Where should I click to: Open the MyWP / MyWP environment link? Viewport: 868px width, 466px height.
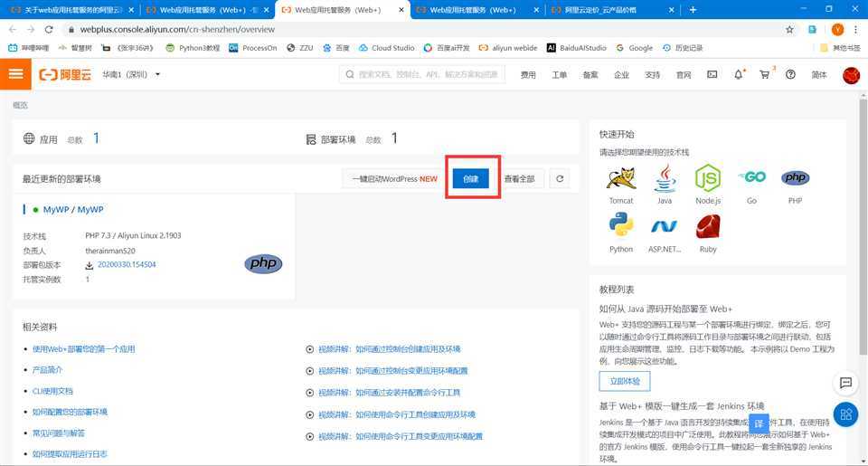73,209
